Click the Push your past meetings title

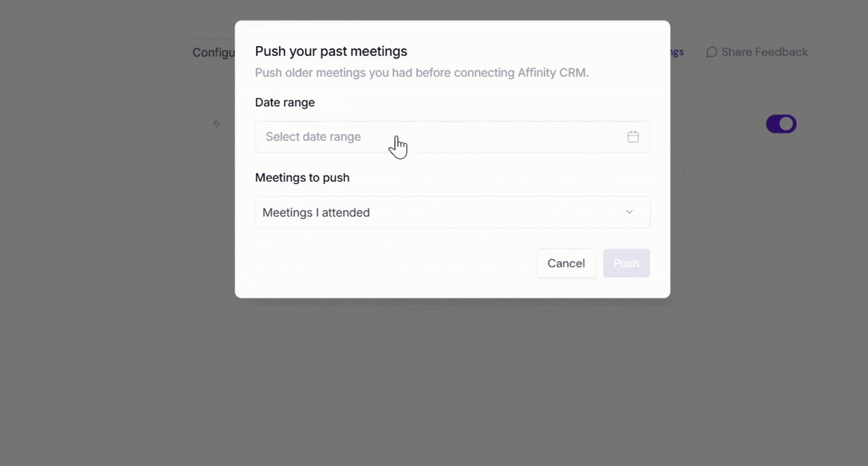point(331,52)
